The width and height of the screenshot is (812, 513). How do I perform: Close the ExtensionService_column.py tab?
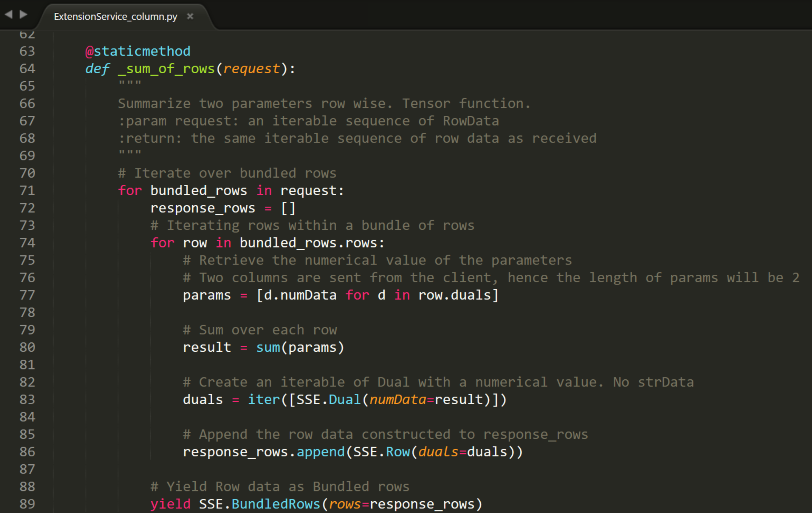tap(190, 16)
